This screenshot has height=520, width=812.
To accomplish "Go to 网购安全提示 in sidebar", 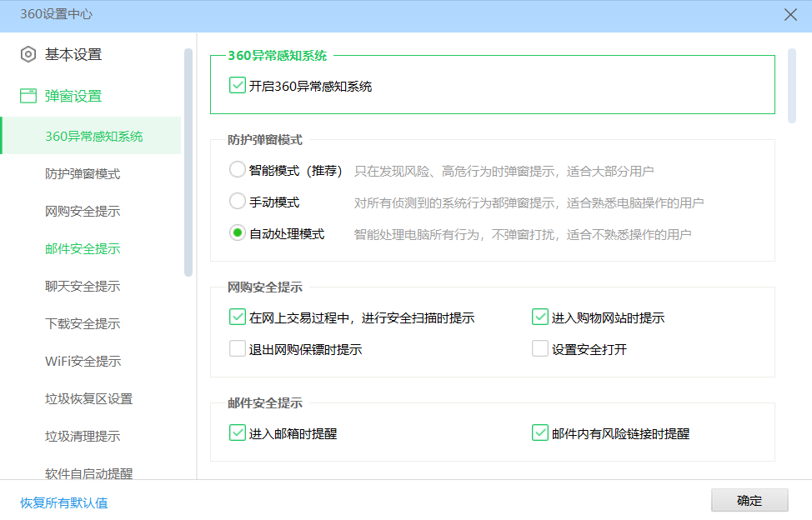I will (83, 211).
